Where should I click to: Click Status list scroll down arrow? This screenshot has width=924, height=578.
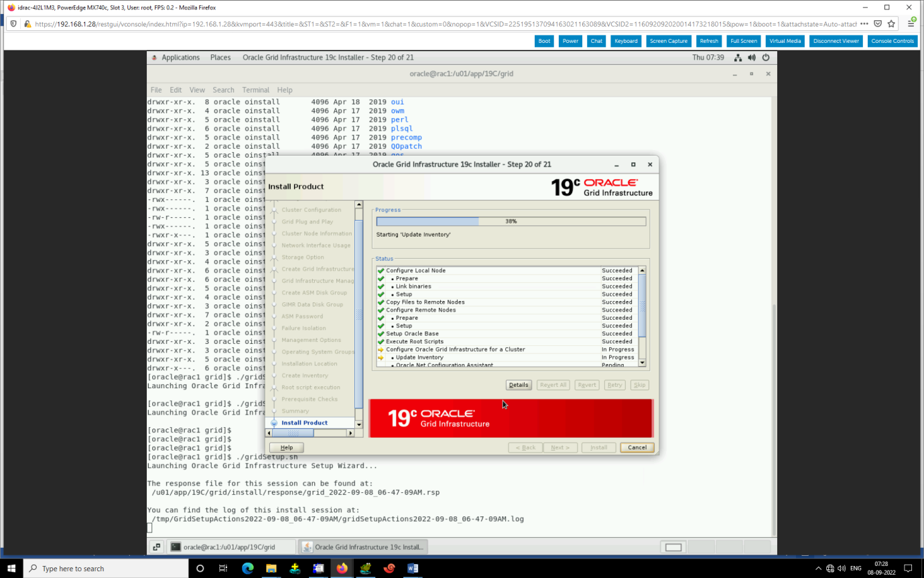[642, 363]
